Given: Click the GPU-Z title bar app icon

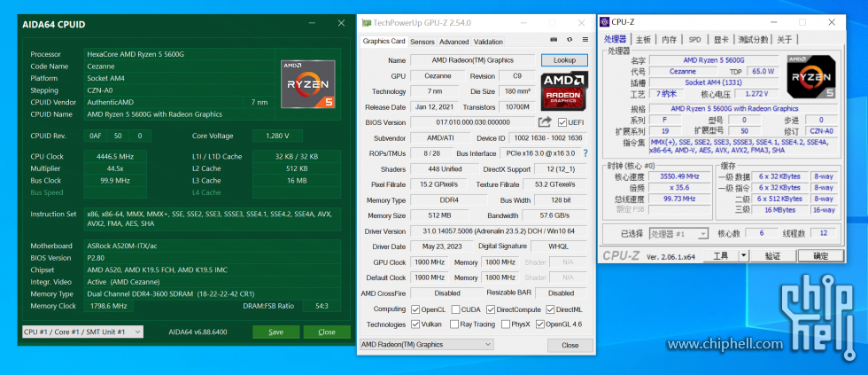Looking at the screenshot, I should coord(366,23).
